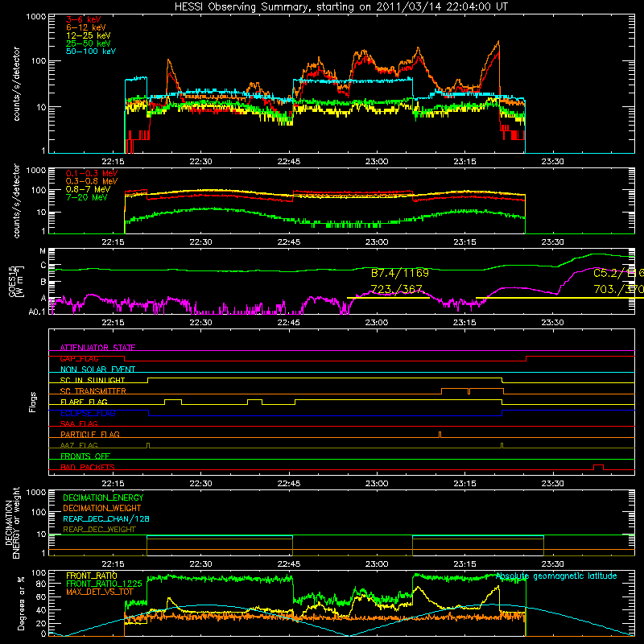Click the SC_IN_SUNLIGHT flag label
Image resolution: width=644 pixels, height=644 pixels.
[x=93, y=380]
